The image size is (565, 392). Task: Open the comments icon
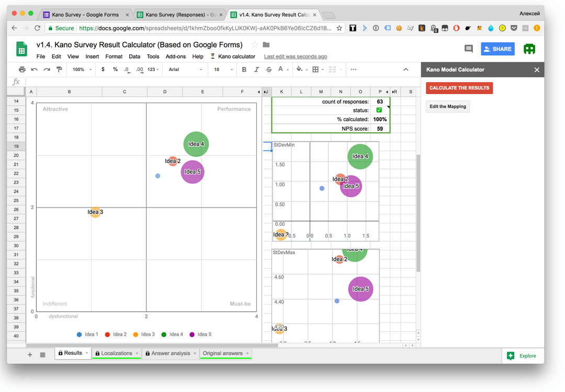[x=468, y=49]
